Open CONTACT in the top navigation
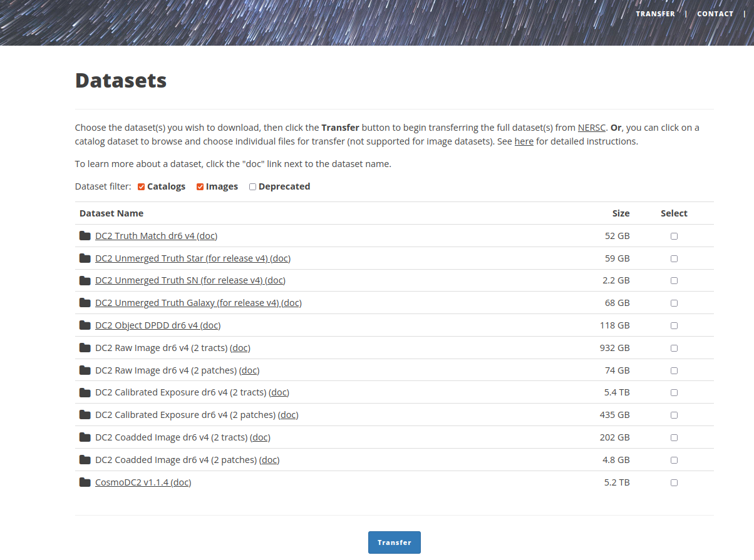The height and width of the screenshot is (560, 754). (715, 14)
